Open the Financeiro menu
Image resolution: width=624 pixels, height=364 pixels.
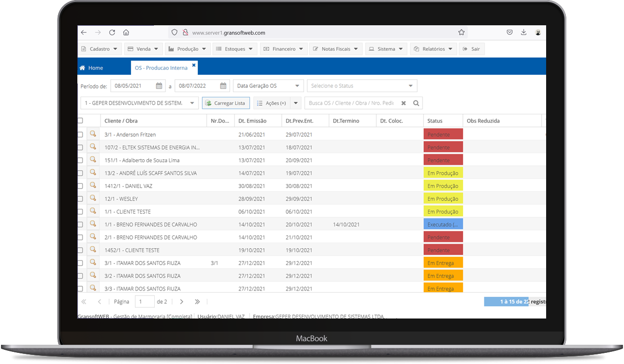(x=283, y=49)
